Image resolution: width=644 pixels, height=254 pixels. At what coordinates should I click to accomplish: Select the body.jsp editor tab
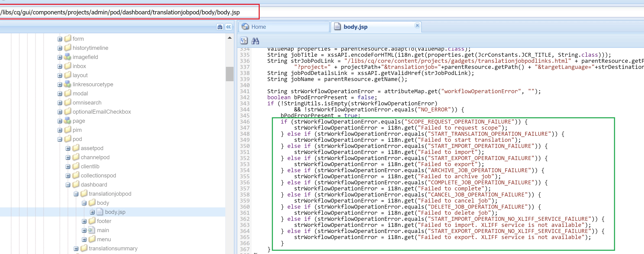pos(355,27)
